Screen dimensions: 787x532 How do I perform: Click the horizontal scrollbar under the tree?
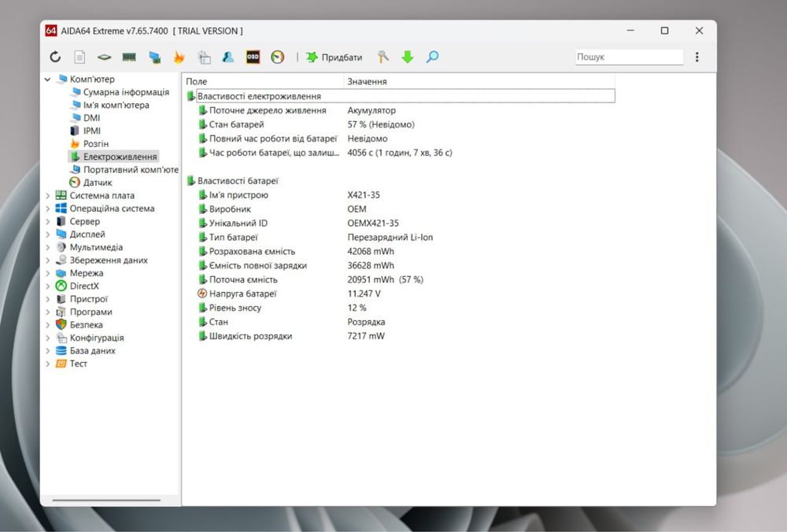coord(106,500)
